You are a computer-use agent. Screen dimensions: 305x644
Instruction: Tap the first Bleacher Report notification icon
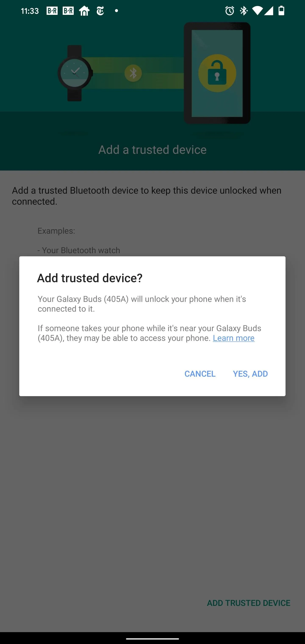click(52, 11)
